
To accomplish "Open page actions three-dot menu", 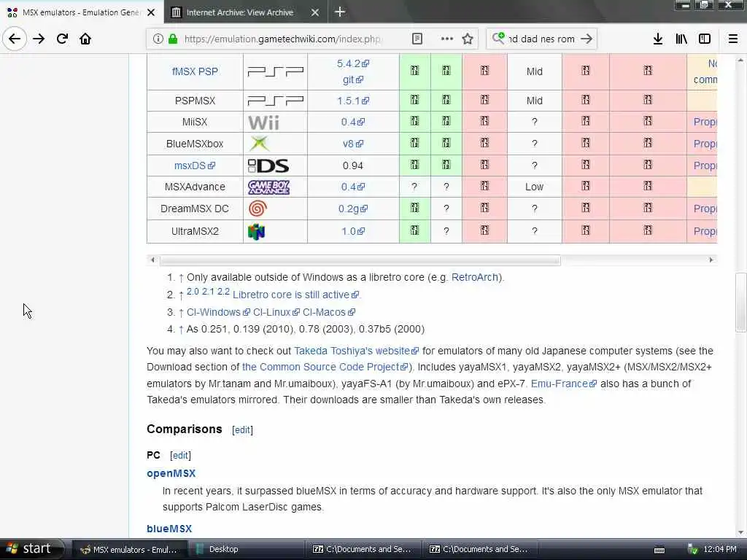I will click(x=447, y=39).
